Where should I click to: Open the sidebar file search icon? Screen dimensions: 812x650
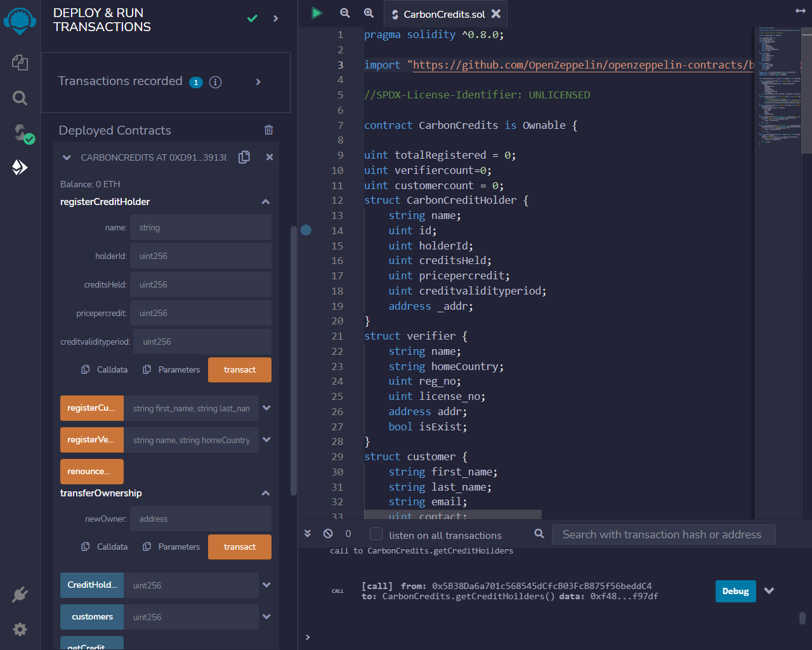coord(20,98)
